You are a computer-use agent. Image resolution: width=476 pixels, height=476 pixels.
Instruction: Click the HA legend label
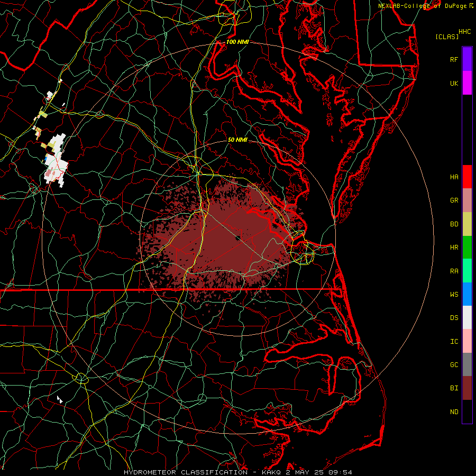(454, 177)
